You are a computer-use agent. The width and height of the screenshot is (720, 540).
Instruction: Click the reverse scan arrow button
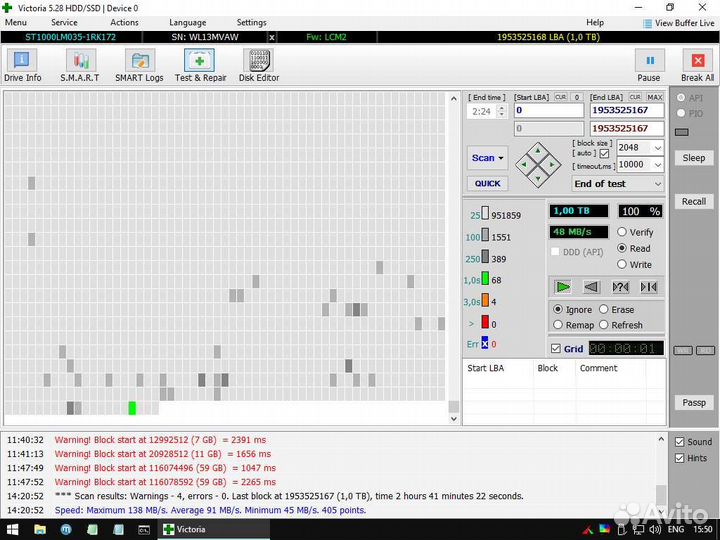pos(591,287)
